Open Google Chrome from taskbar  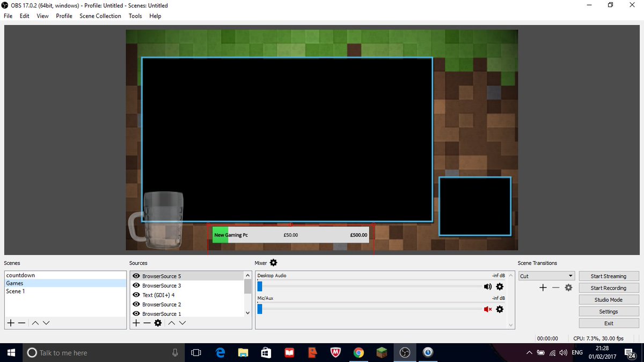pos(359,352)
